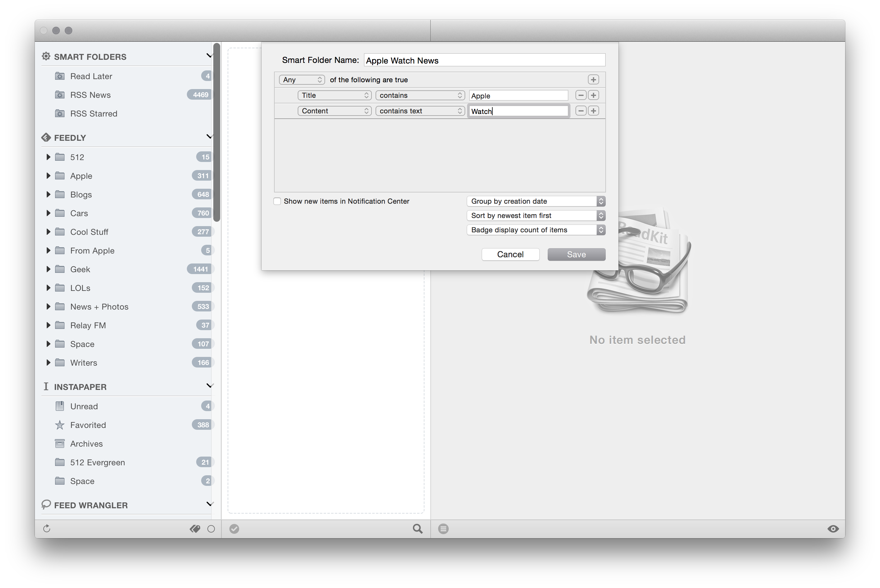Open the Group by creation date dropdown
The width and height of the screenshot is (880, 588).
(535, 201)
